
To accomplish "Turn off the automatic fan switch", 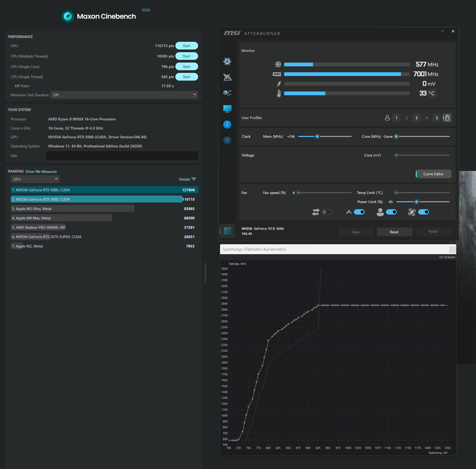I will point(359,212).
